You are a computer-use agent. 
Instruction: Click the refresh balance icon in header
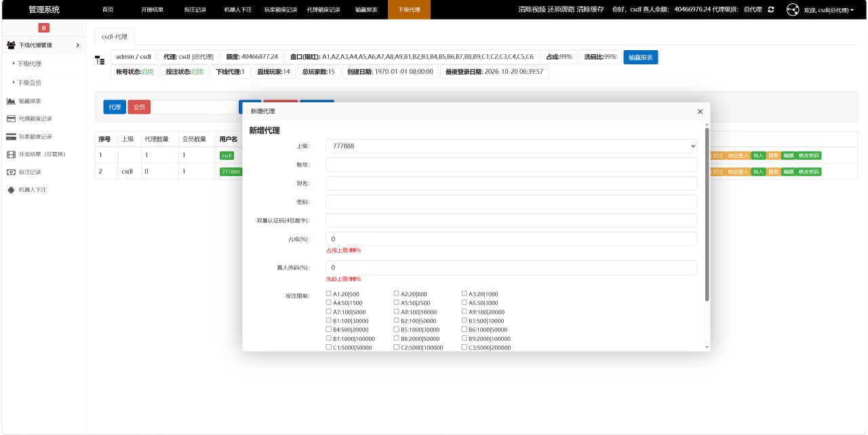[x=771, y=9]
